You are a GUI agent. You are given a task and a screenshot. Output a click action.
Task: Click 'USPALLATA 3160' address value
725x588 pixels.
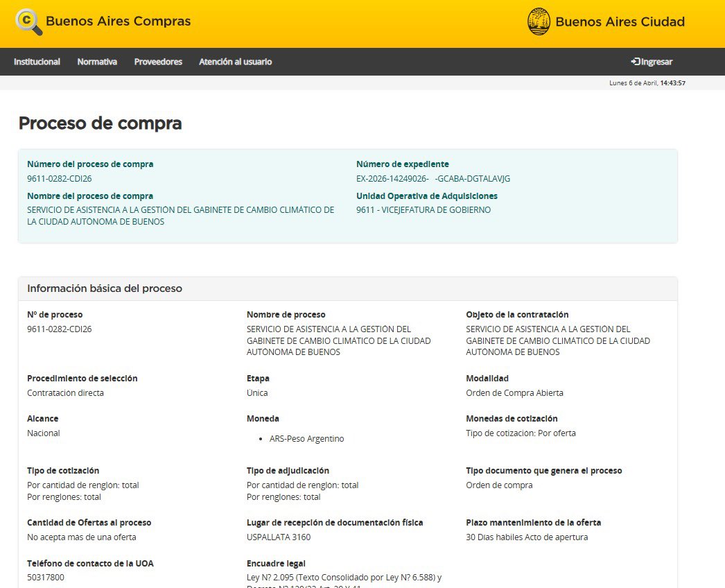pyautogui.click(x=279, y=537)
